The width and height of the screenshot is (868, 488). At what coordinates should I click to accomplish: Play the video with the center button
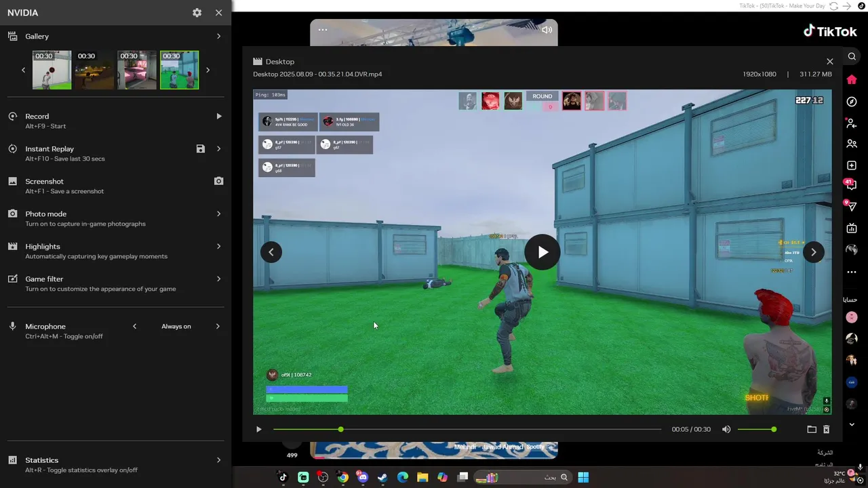tap(542, 252)
